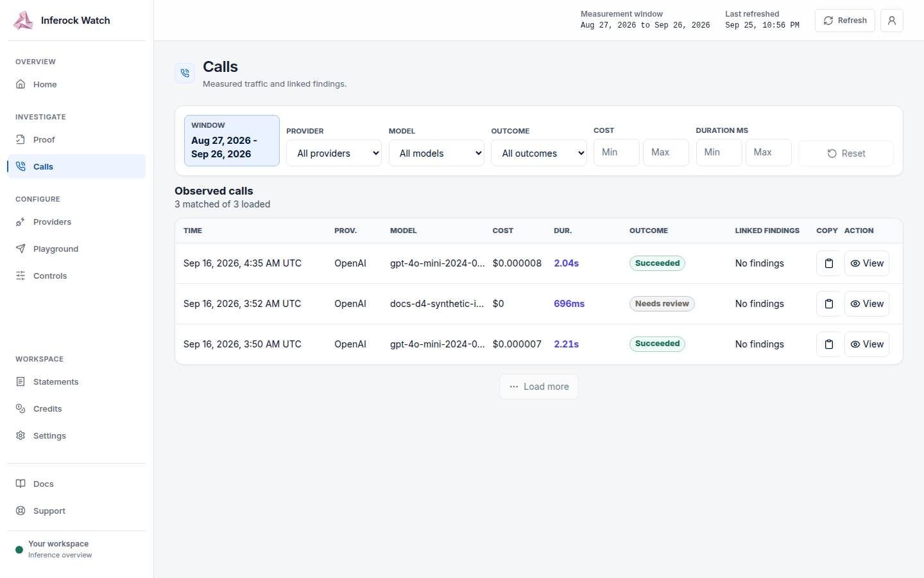The image size is (924, 578).
Task: Click the Model column header
Action: click(404, 231)
